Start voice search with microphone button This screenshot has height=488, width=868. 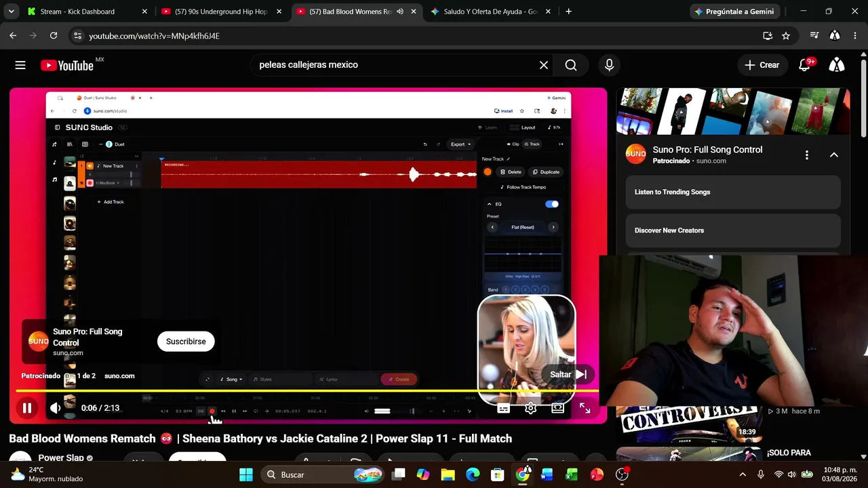click(x=609, y=65)
